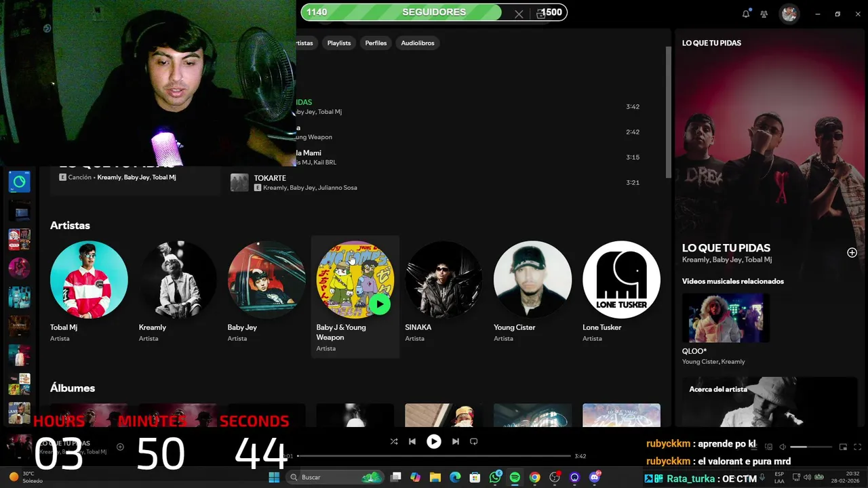The height and width of the screenshot is (488, 868).
Task: Skip to next track
Action: click(x=456, y=441)
